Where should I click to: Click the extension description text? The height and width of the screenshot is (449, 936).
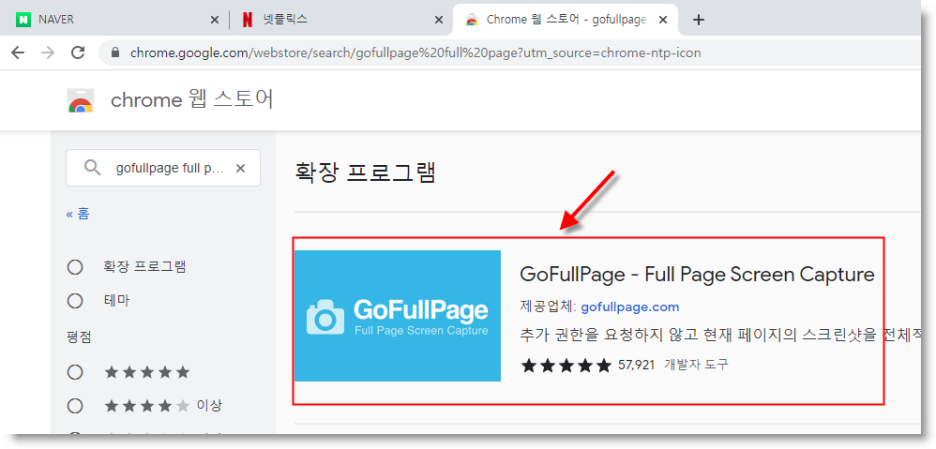[x=720, y=336]
